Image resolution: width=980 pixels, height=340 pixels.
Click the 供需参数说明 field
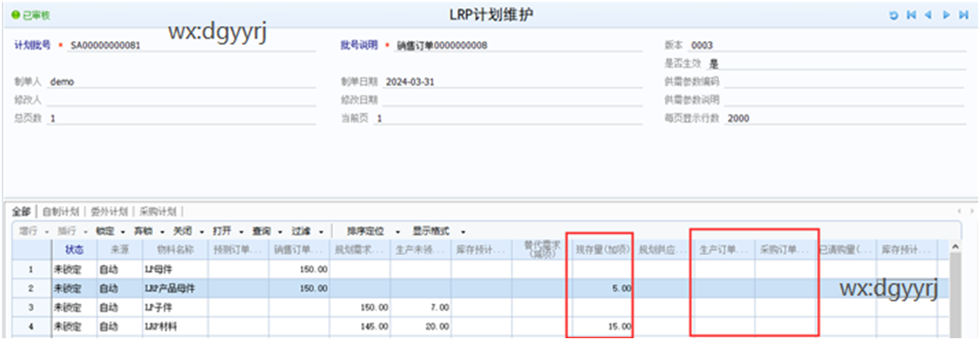(846, 100)
